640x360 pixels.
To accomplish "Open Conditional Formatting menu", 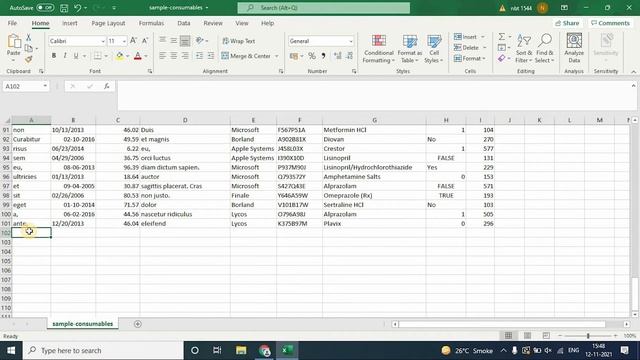I will point(379,49).
